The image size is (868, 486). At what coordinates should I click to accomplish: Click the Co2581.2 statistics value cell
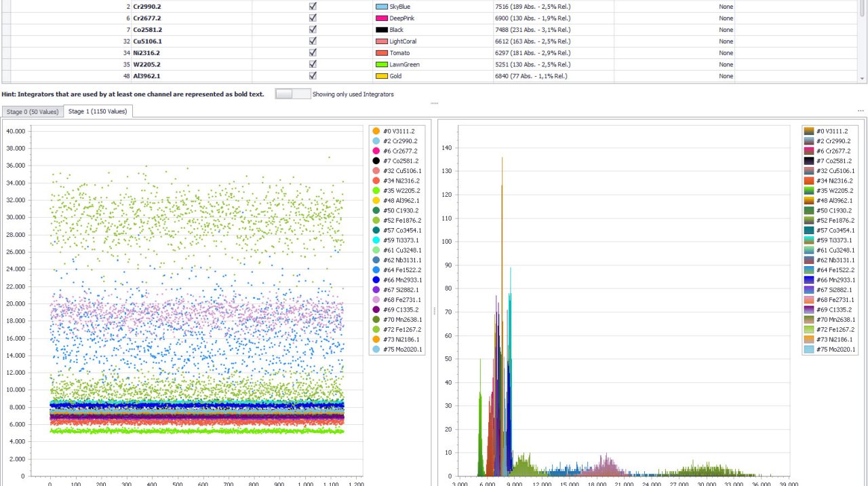pyautogui.click(x=533, y=30)
